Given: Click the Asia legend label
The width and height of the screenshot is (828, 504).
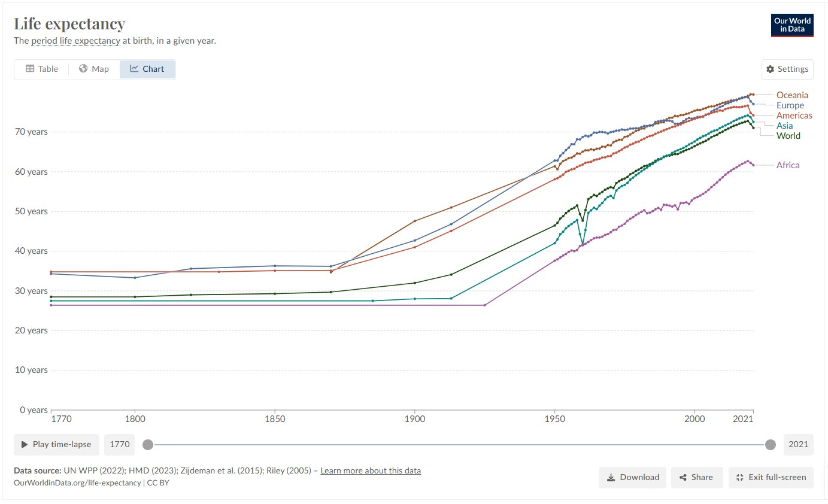Looking at the screenshot, I should 784,126.
